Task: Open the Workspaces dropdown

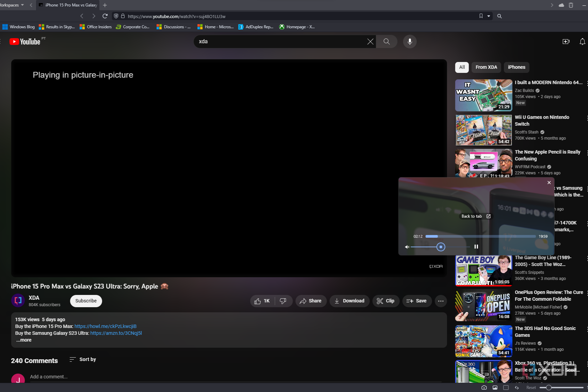Action: click(12, 5)
